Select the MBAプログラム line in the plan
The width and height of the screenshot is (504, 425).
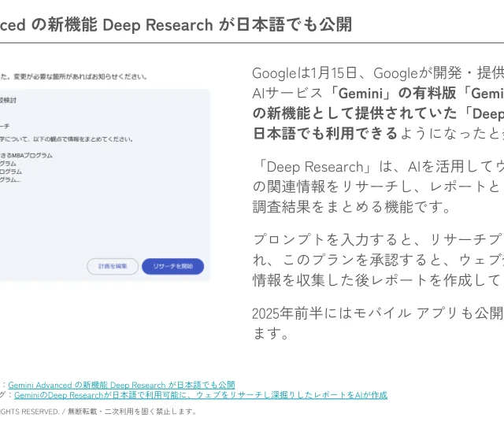coord(27,155)
